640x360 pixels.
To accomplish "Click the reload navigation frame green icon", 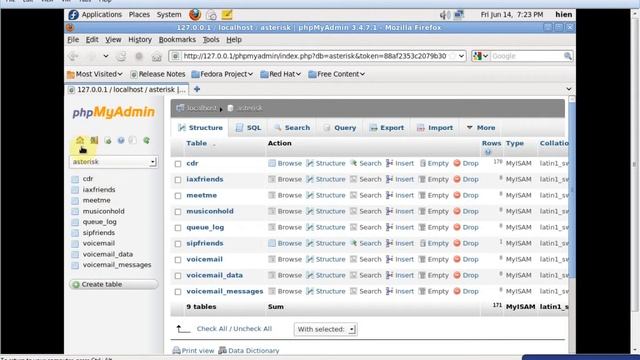I will point(147,140).
